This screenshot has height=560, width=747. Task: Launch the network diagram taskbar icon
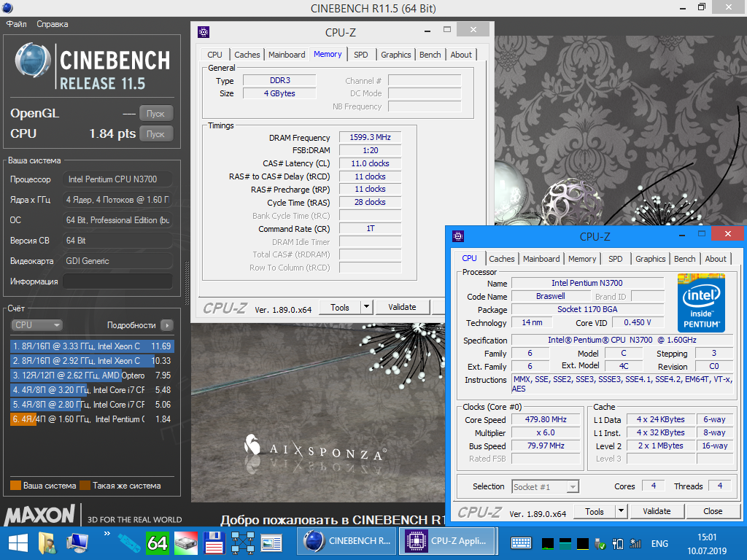[x=243, y=542]
